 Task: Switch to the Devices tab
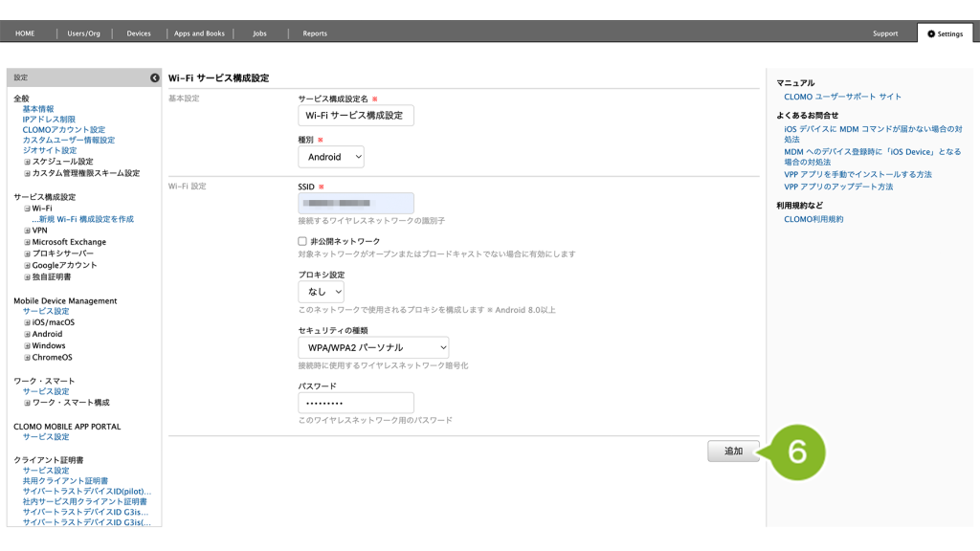click(x=139, y=33)
